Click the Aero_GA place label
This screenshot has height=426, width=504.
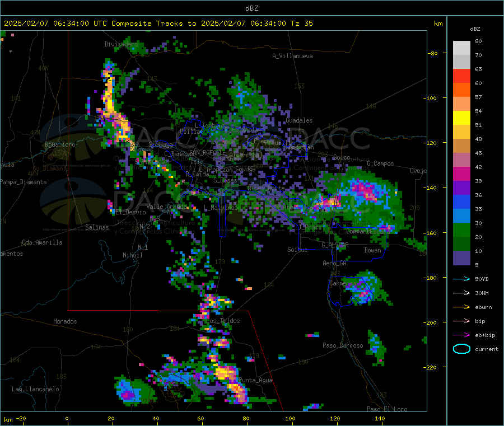335,263
